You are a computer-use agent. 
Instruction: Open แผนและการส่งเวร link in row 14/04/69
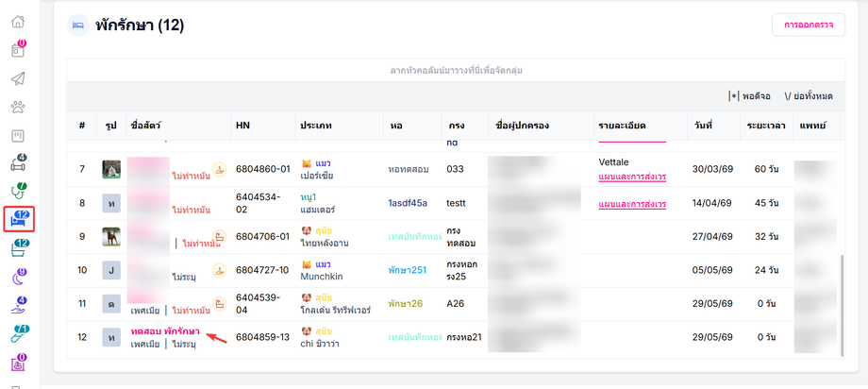point(632,205)
